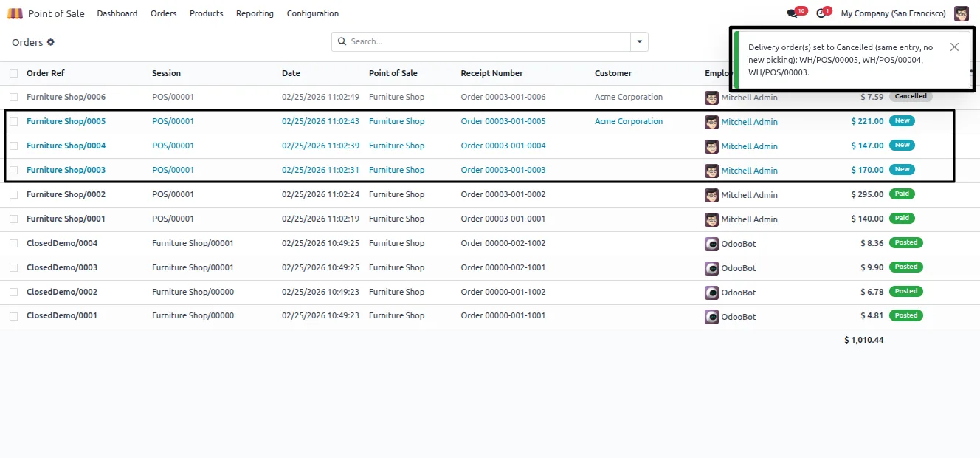Click the $ 1,010.44 total sum

(863, 340)
